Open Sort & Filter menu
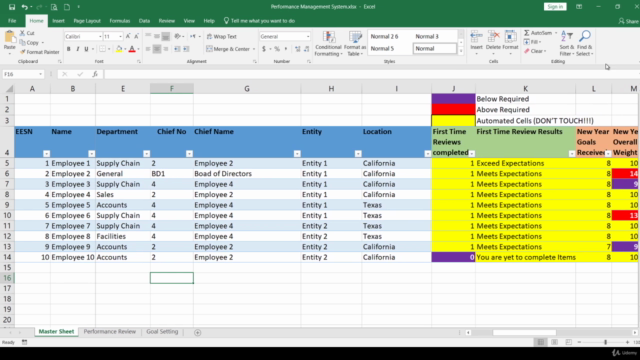Viewport: 640px width, 360px height. 567,43
